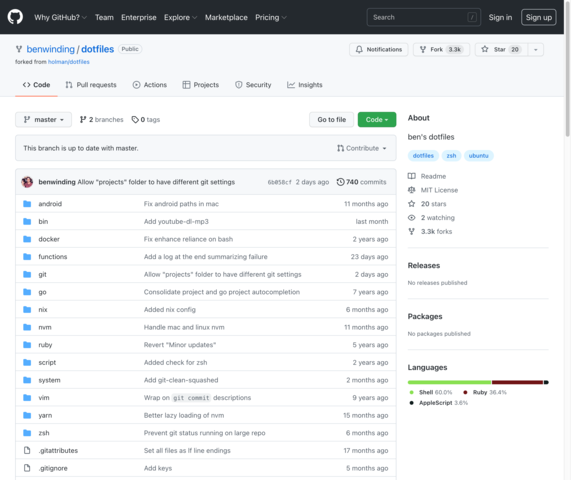Open the bin folder icon

click(27, 221)
